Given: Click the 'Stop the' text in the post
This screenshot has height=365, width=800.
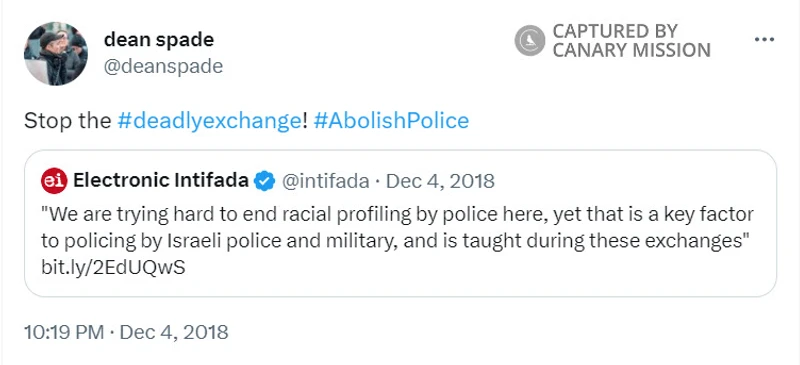Looking at the screenshot, I should pos(67,121).
